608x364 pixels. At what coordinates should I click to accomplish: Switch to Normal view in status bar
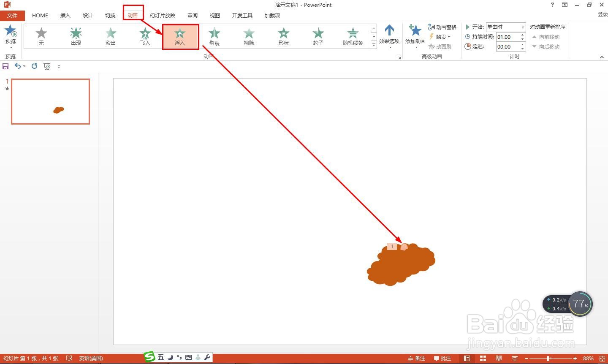click(x=467, y=359)
